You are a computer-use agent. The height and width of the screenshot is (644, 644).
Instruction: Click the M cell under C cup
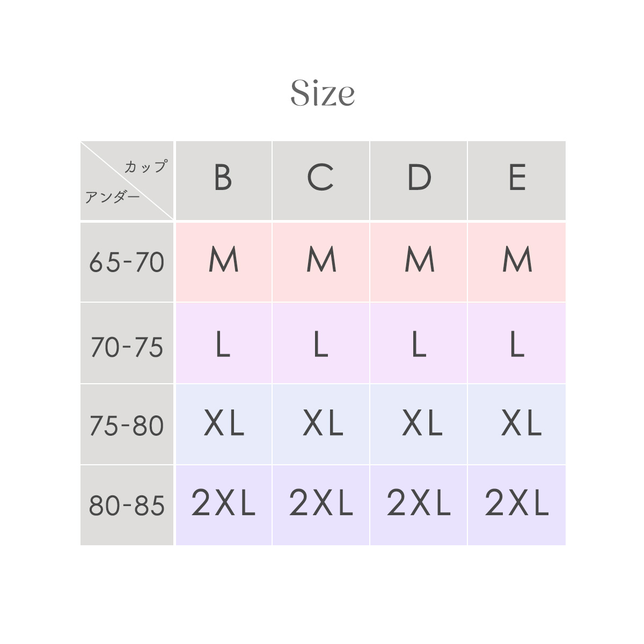[x=321, y=262]
